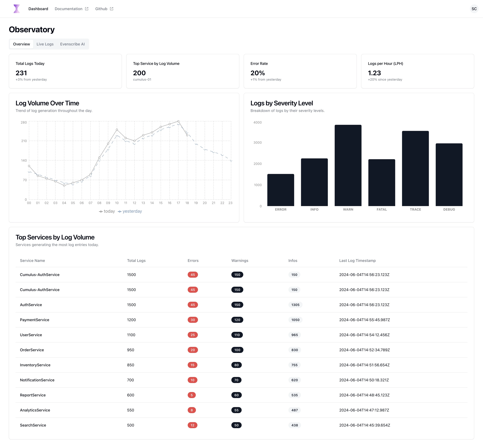This screenshot has height=448, width=483.
Task: Go to Dashboard in top navigation
Action: tap(38, 9)
